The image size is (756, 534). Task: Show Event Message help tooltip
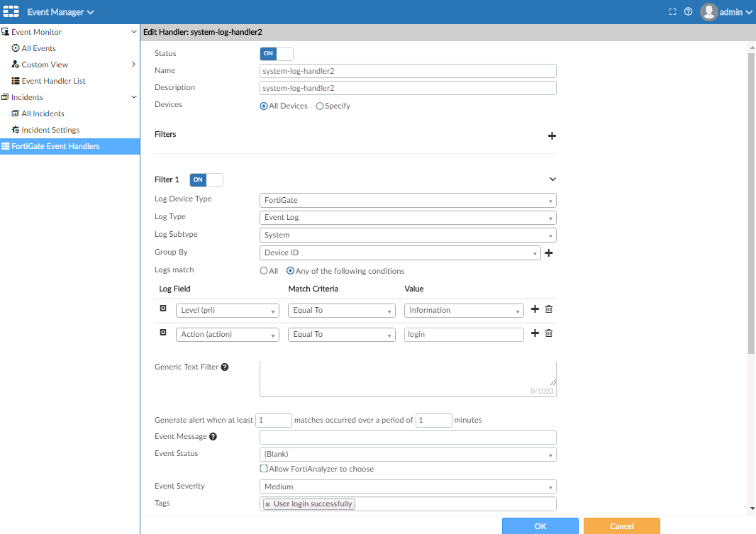(213, 436)
